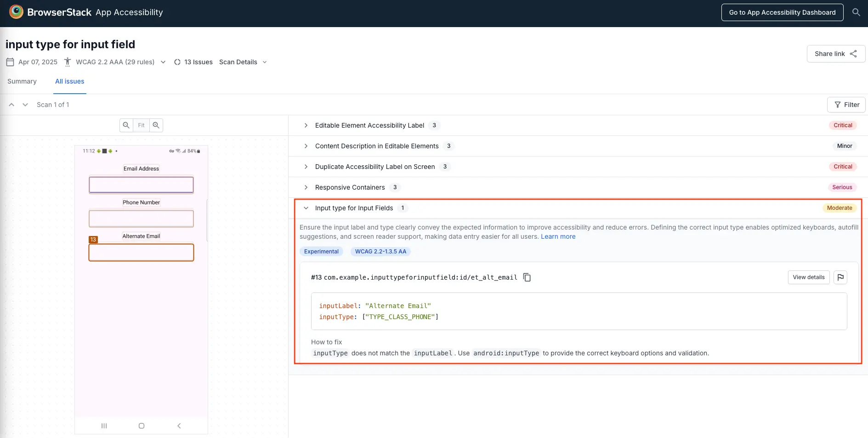Select issue marker 13 on the screenshot

tap(93, 239)
